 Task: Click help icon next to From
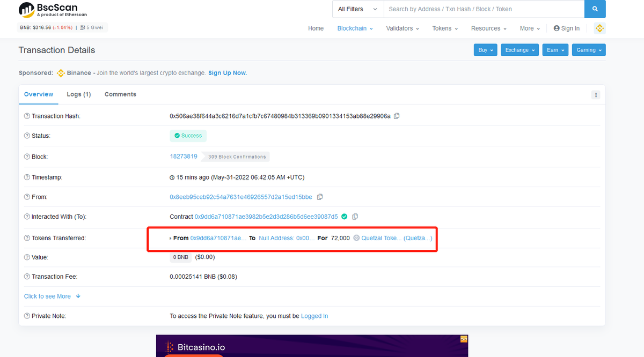point(27,197)
